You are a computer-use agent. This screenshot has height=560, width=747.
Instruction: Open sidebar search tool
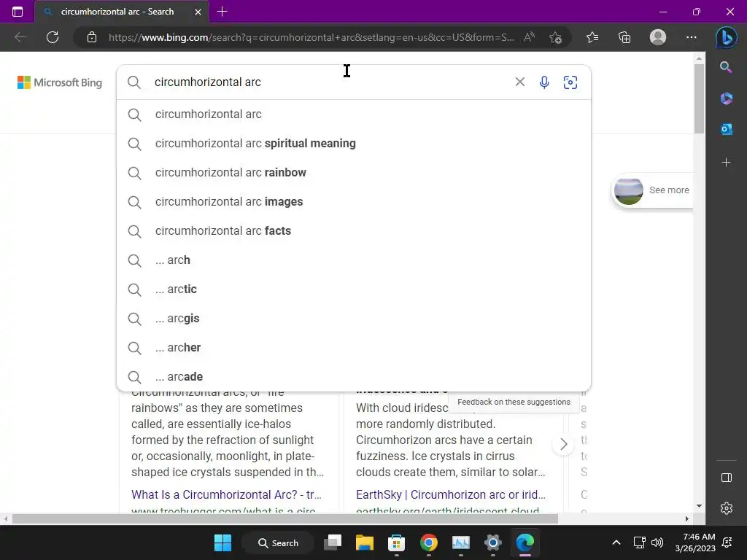726,67
